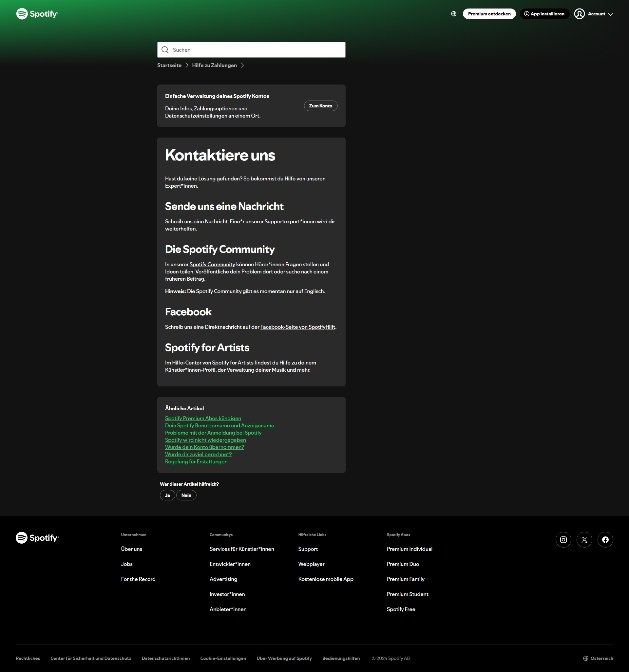629x672 pixels.
Task: Answer Ja to article helpful question
Action: (167, 495)
